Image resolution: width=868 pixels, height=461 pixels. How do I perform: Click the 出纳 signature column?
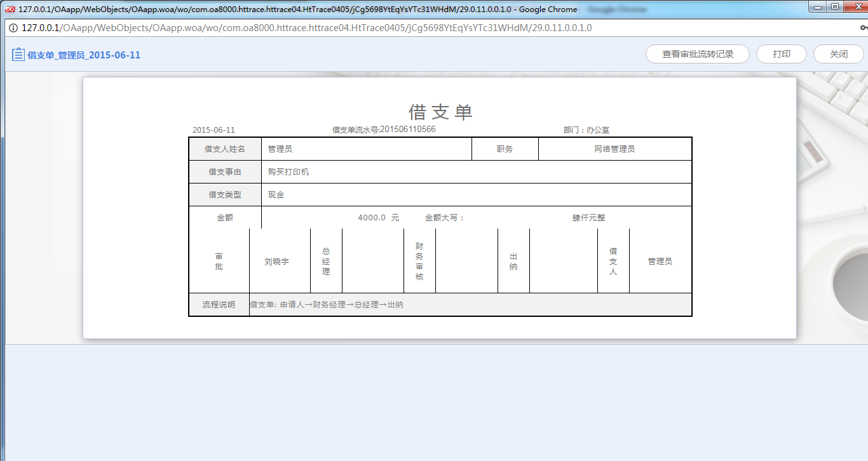513,260
